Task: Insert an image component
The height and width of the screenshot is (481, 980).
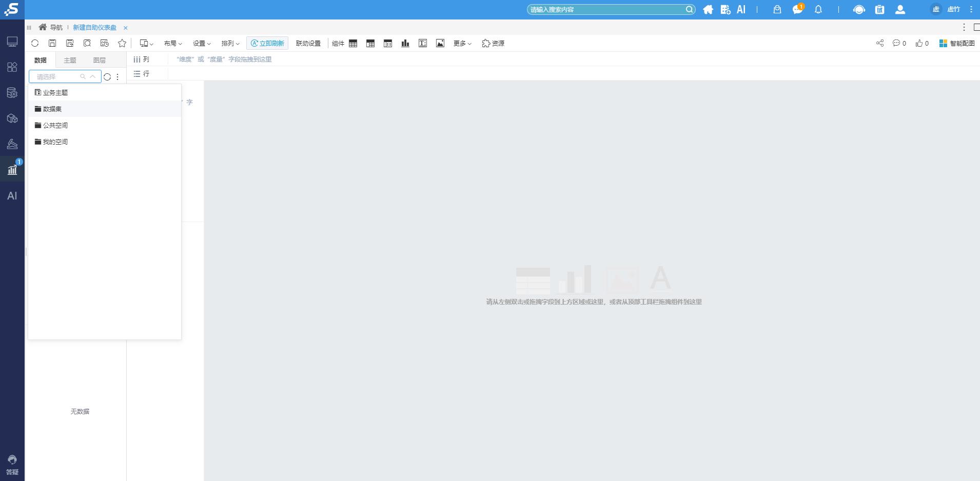Action: pyautogui.click(x=440, y=44)
